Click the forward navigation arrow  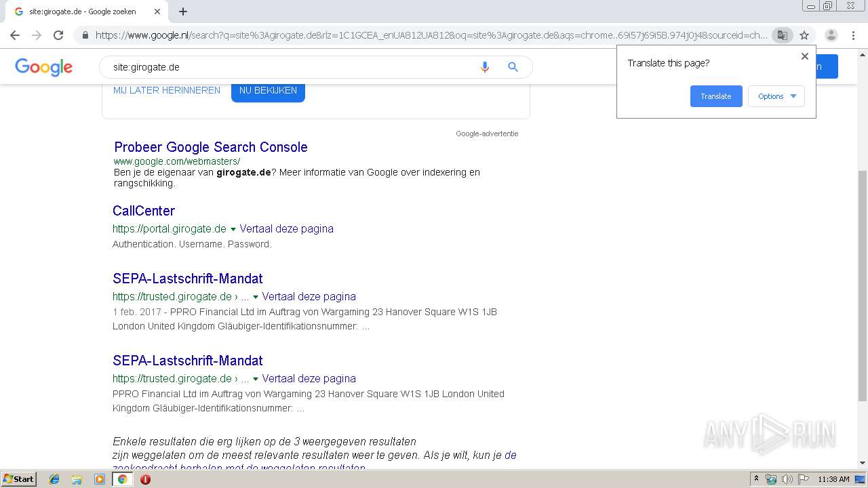pos(37,35)
